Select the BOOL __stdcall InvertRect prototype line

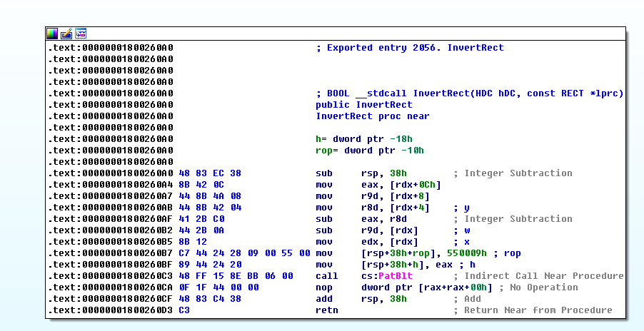pyautogui.click(x=470, y=93)
